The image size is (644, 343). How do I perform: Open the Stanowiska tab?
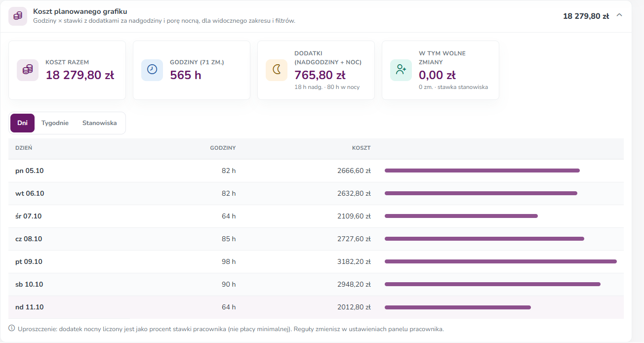coord(100,123)
